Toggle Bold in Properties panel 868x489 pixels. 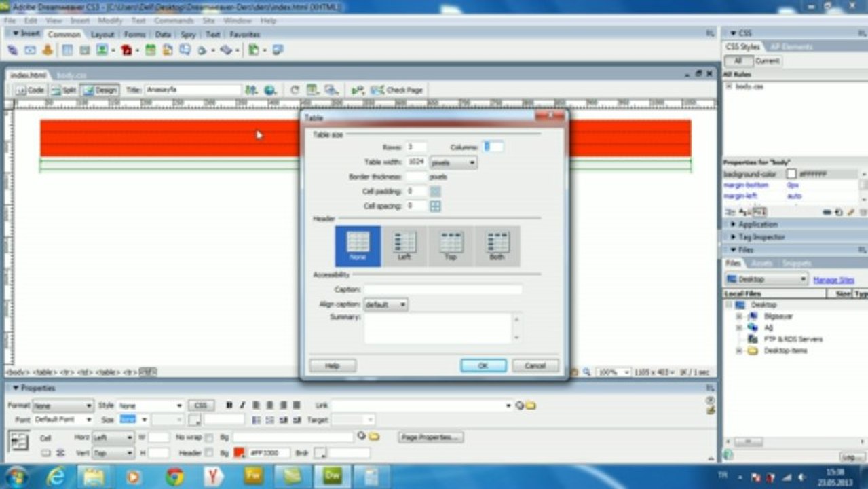point(229,405)
